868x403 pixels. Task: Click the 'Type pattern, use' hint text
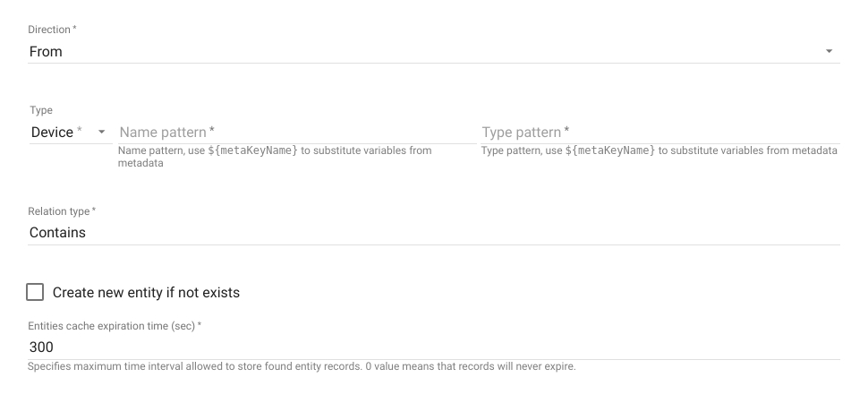point(521,150)
